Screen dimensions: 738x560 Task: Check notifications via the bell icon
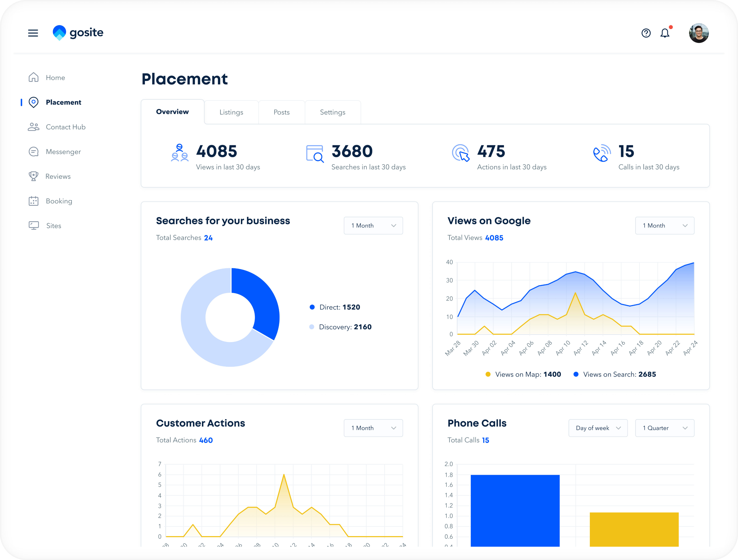(x=665, y=33)
